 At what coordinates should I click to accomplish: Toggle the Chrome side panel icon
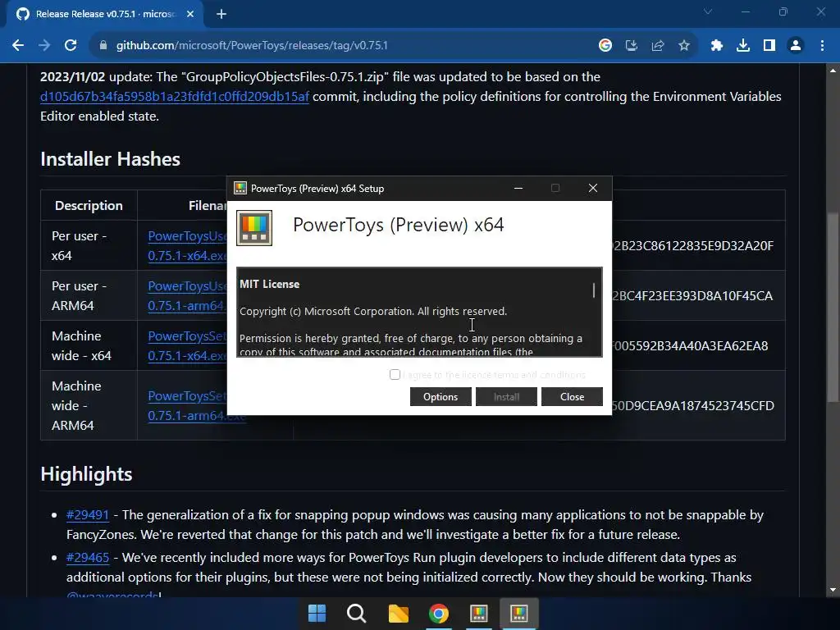click(x=769, y=46)
